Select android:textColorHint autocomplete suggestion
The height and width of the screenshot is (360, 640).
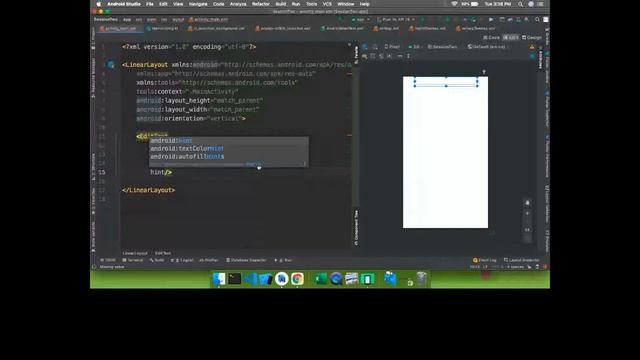[x=229, y=149]
